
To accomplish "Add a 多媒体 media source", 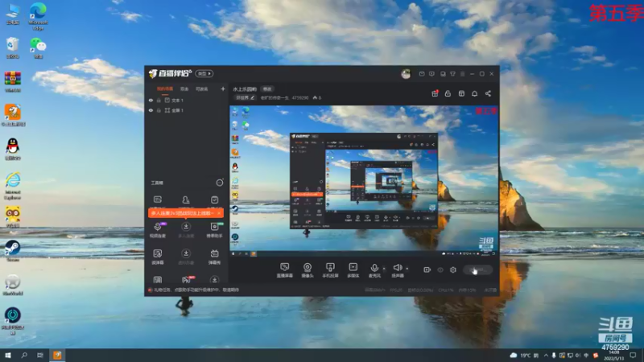I will [x=353, y=270].
